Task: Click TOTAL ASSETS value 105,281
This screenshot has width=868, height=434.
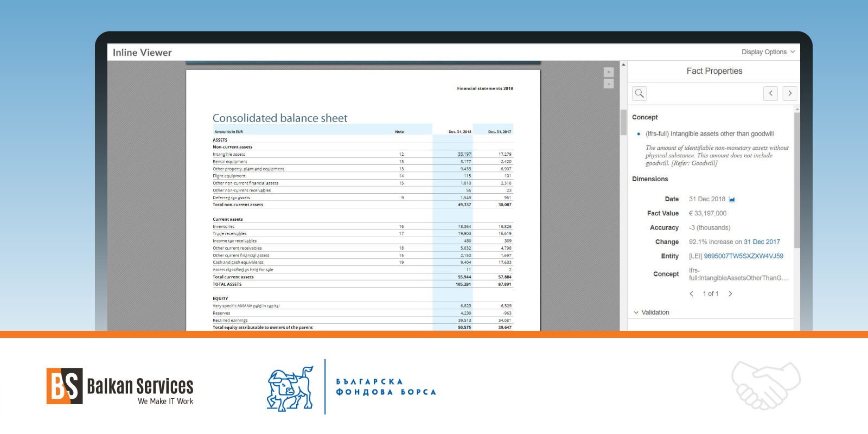Action: [x=463, y=284]
